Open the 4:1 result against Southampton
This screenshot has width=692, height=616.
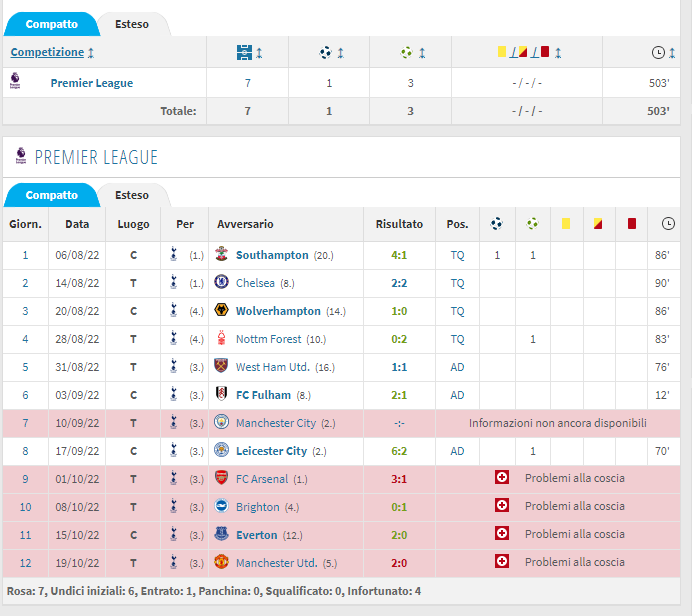point(399,255)
